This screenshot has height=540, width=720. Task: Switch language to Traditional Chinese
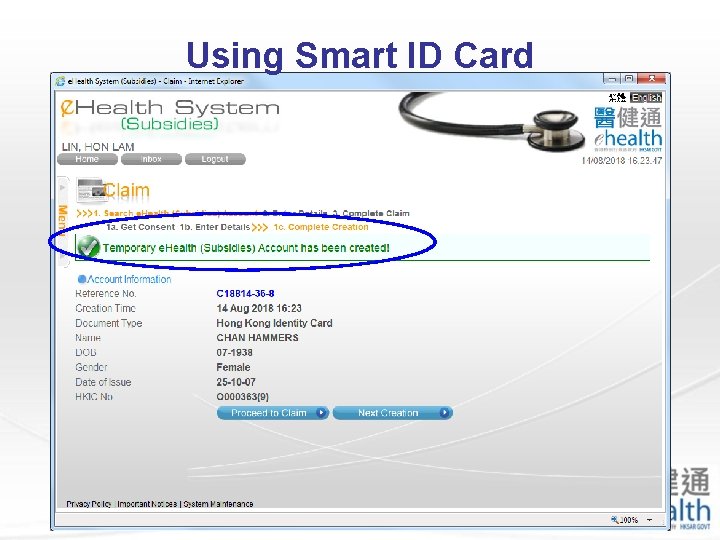(x=617, y=97)
